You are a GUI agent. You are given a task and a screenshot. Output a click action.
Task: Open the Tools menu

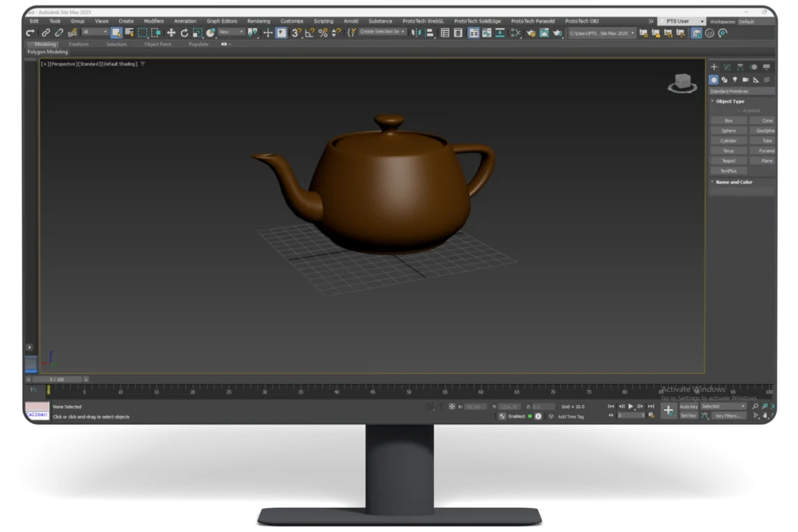tap(55, 21)
